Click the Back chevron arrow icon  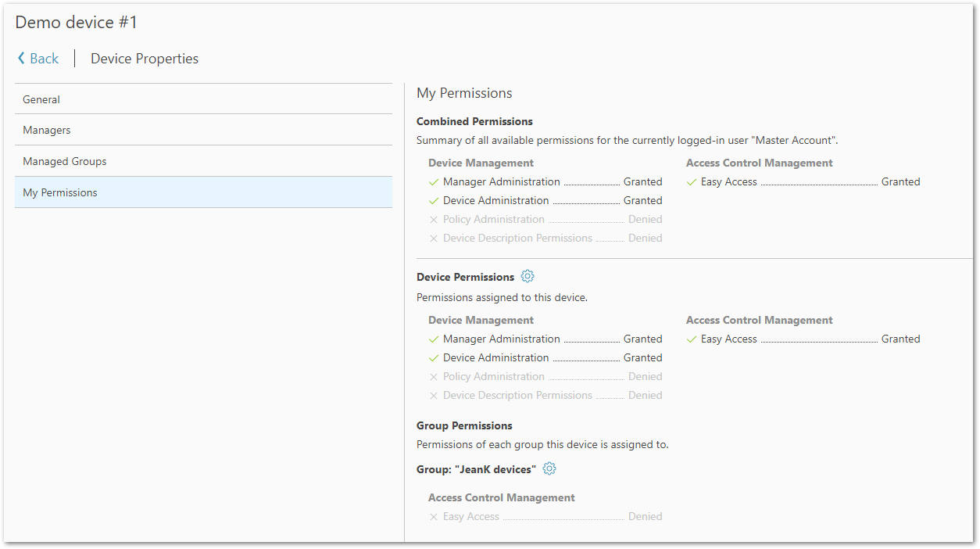point(22,59)
